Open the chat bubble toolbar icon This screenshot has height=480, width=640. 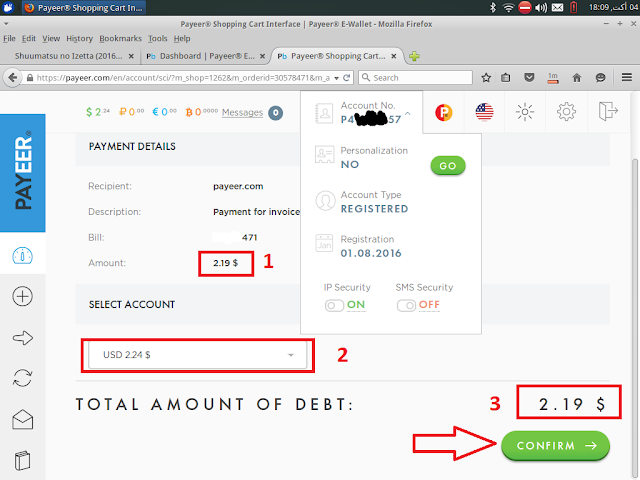[600, 78]
